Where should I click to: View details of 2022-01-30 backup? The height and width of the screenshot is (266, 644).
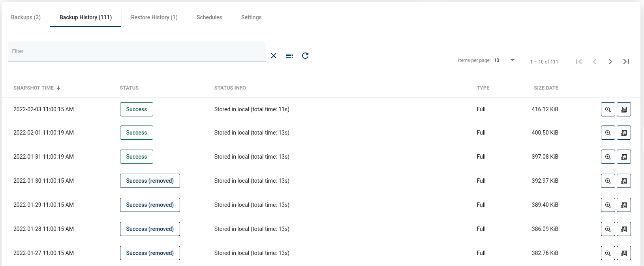click(608, 181)
